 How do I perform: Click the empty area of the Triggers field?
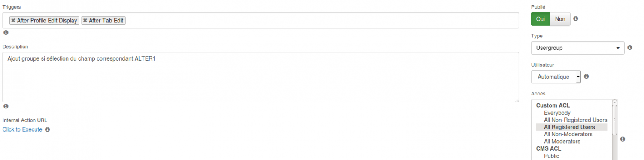tap(322, 21)
